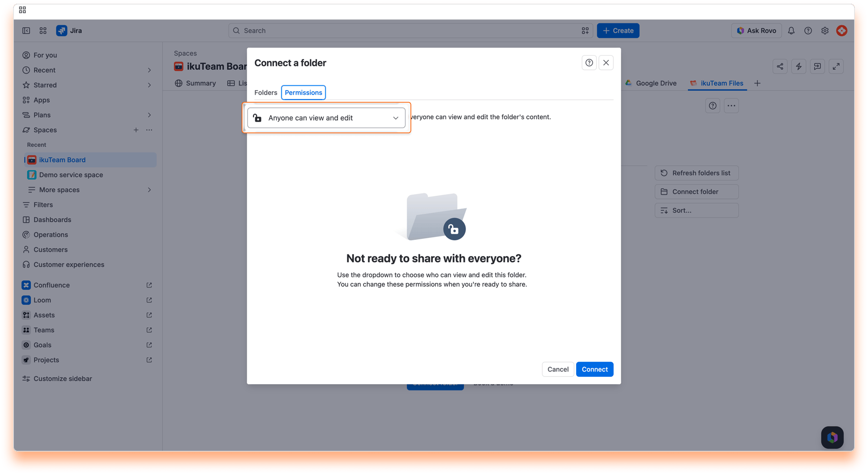The width and height of the screenshot is (868, 474).
Task: Open the Summary tab
Action: [195, 83]
